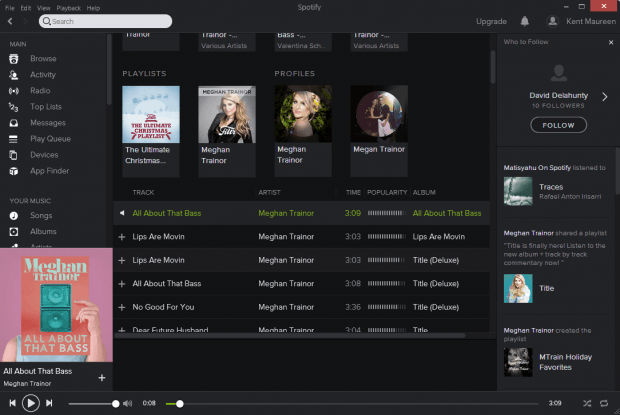Open the Messages inbox icon
Image resolution: width=620 pixels, height=415 pixels.
click(14, 123)
